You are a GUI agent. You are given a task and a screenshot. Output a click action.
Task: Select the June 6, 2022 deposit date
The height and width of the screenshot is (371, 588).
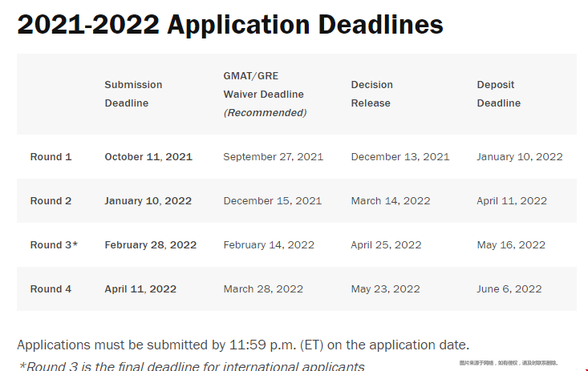click(x=509, y=289)
